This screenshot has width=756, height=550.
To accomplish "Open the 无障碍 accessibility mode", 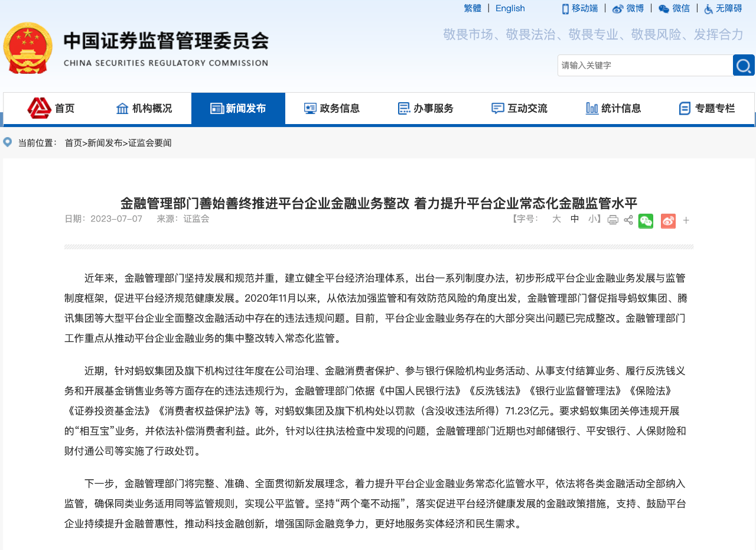I will [x=723, y=8].
